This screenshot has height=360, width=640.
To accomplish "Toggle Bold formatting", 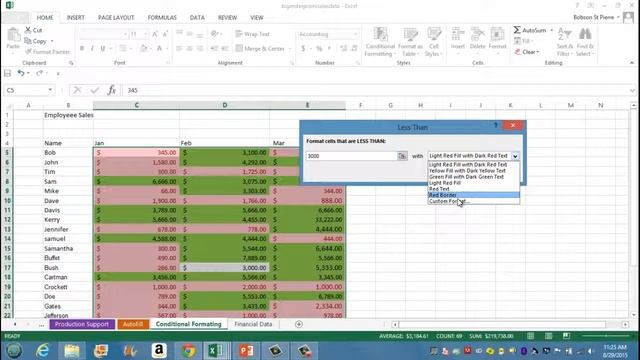I will pos(82,49).
